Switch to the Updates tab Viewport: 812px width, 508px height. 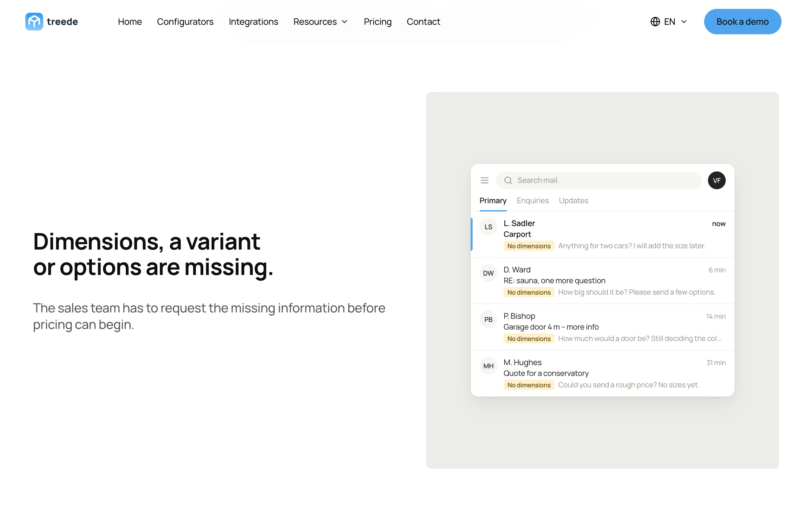tap(573, 201)
